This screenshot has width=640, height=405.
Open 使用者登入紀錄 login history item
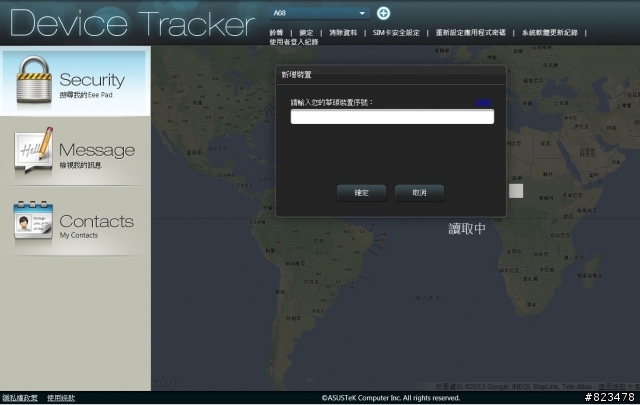(x=293, y=42)
